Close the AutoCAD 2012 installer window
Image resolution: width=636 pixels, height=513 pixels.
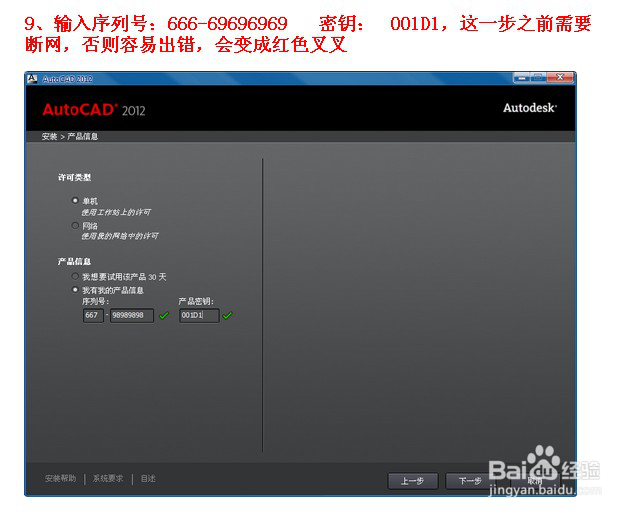(x=560, y=77)
